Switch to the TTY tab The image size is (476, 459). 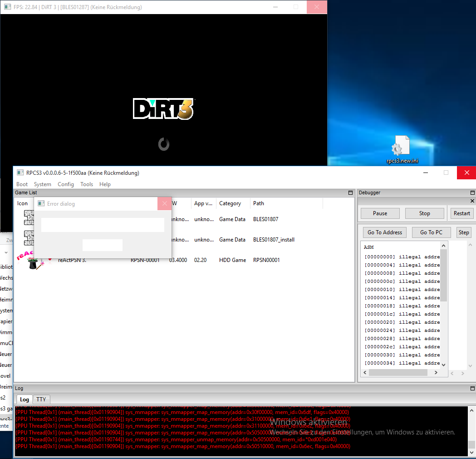coord(41,400)
